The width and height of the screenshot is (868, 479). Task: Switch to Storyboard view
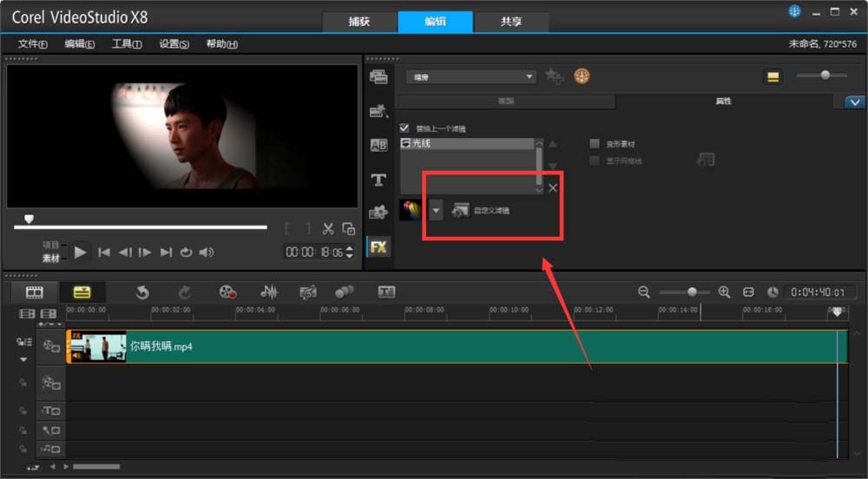coord(35,292)
